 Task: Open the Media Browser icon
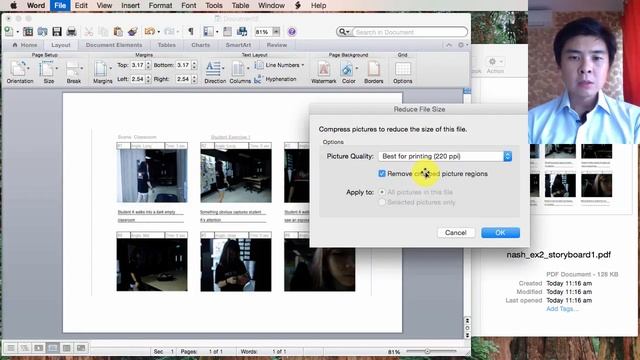click(242, 31)
